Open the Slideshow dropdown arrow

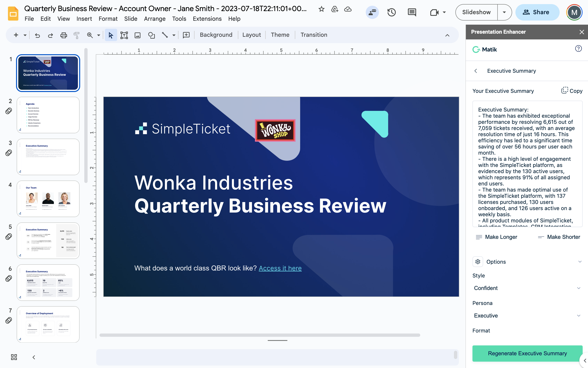tap(504, 12)
